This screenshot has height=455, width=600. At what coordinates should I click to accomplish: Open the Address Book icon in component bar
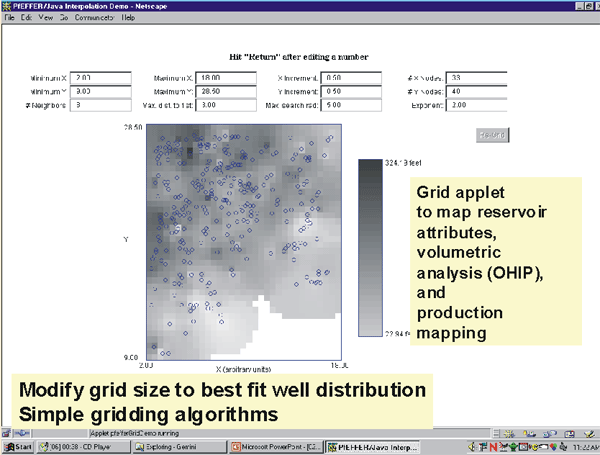click(x=569, y=434)
